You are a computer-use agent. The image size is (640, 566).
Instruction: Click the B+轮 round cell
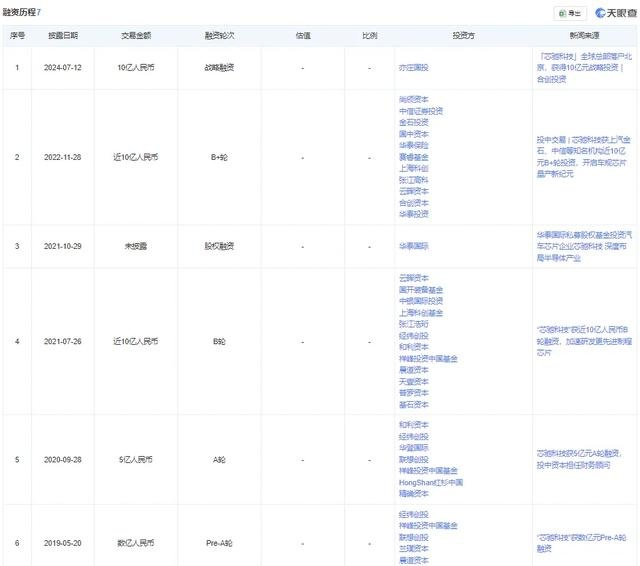[x=219, y=157]
